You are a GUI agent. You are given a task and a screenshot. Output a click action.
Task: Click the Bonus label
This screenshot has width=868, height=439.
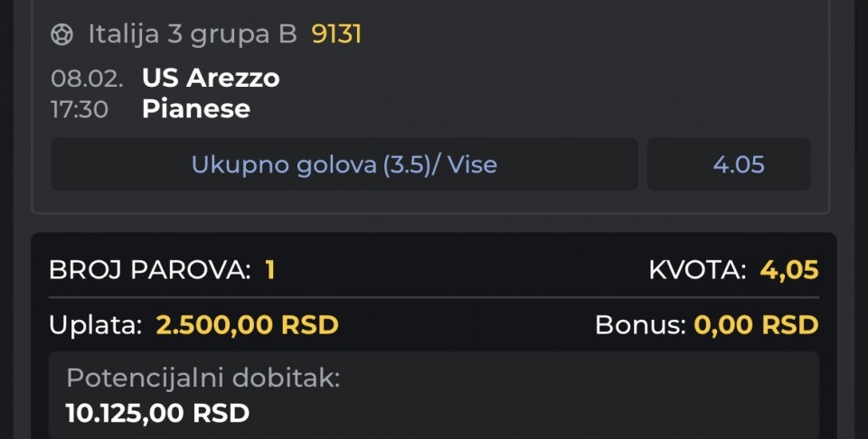point(639,325)
